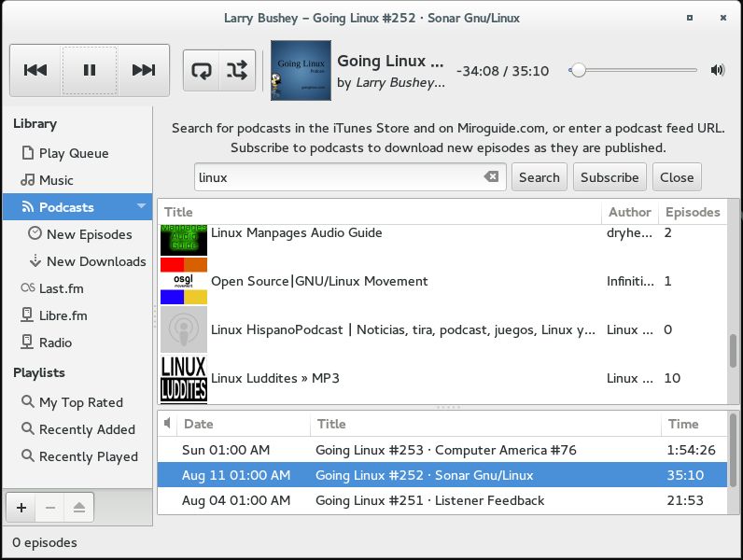This screenshot has height=560, width=743.
Task: Click the remove playlist minus button
Action: [50, 508]
